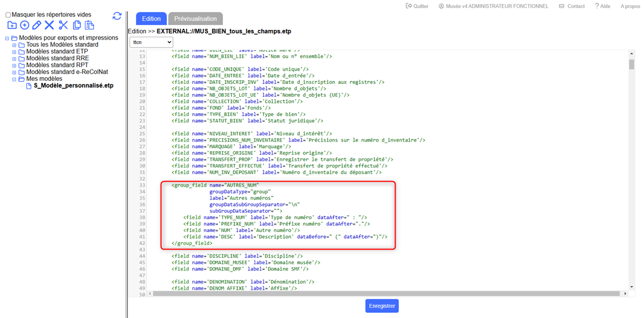Refresh the model tree with the reload icon
This screenshot has height=318, width=644.
click(x=117, y=16)
